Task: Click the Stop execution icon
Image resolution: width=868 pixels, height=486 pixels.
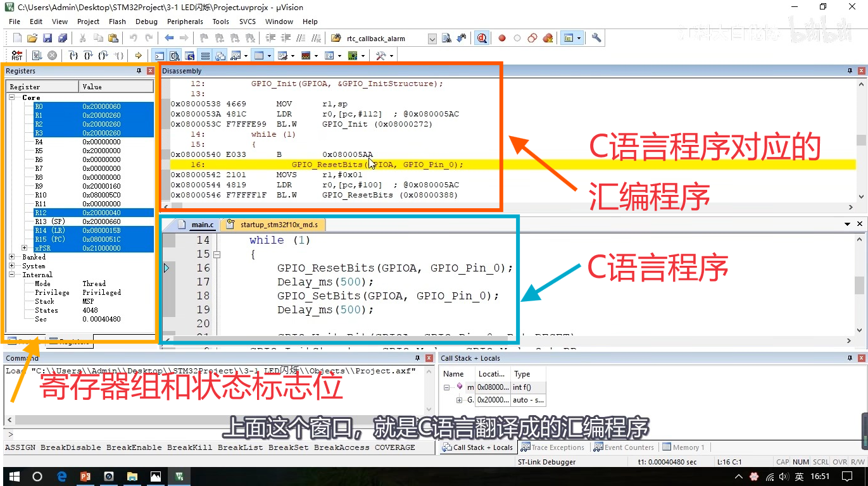Action: (53, 56)
